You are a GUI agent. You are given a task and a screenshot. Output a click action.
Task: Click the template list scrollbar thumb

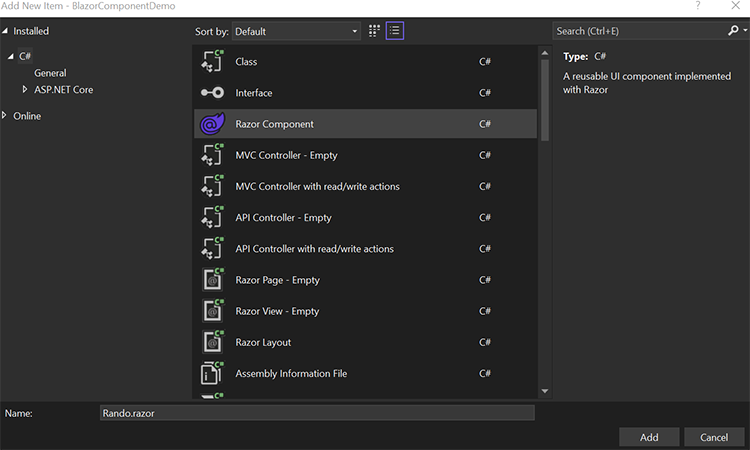tap(545, 100)
